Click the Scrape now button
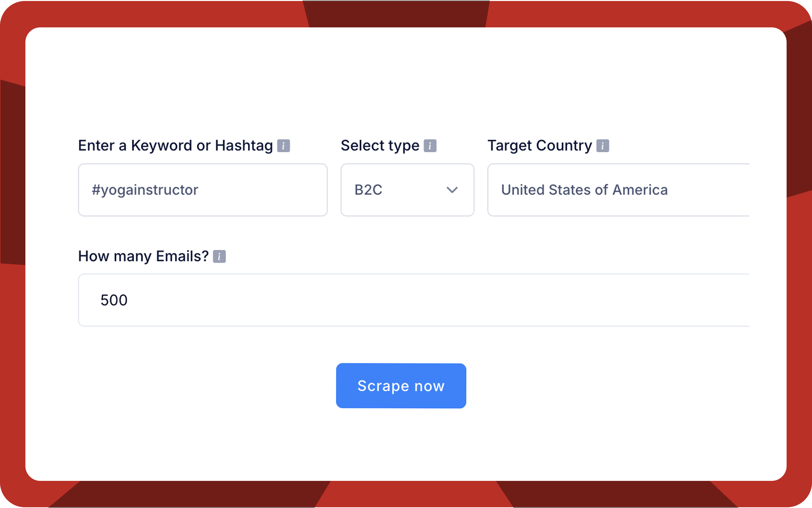Screen dimensions: 812x508 (x=401, y=386)
